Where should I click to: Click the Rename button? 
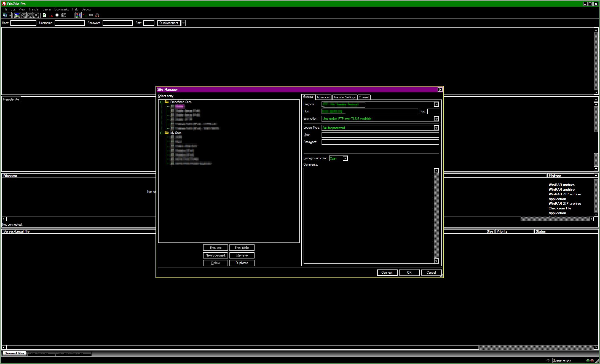tap(242, 255)
